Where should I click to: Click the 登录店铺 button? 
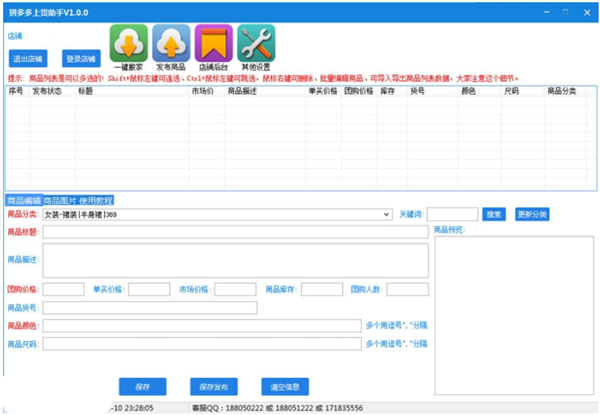(81, 59)
